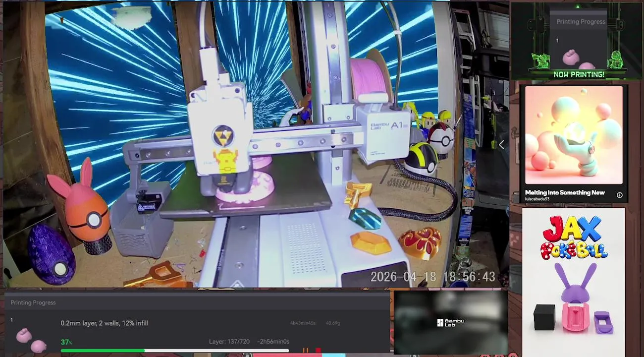The image size is (644, 357).
Task: Click the song title 'Melting Into Something New'
Action: [x=565, y=192]
